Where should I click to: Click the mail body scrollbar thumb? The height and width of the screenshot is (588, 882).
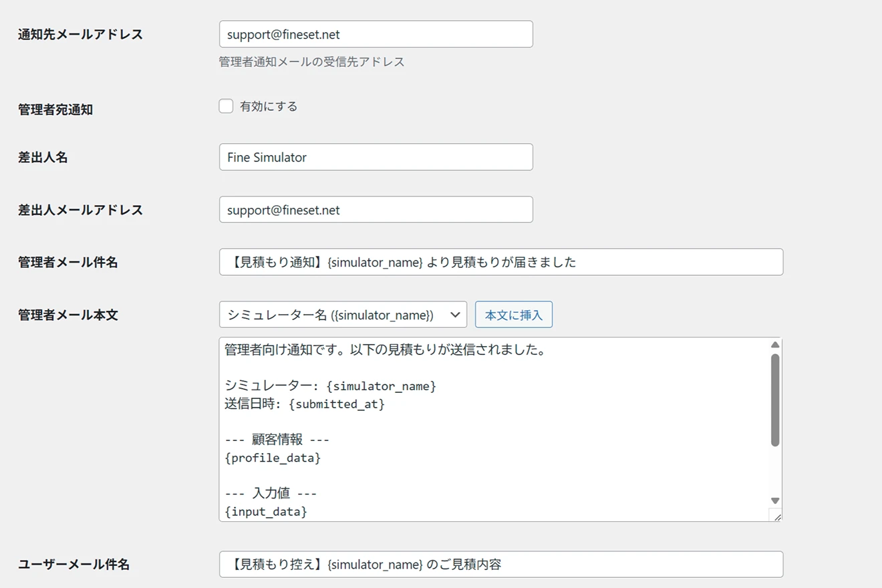tap(775, 400)
